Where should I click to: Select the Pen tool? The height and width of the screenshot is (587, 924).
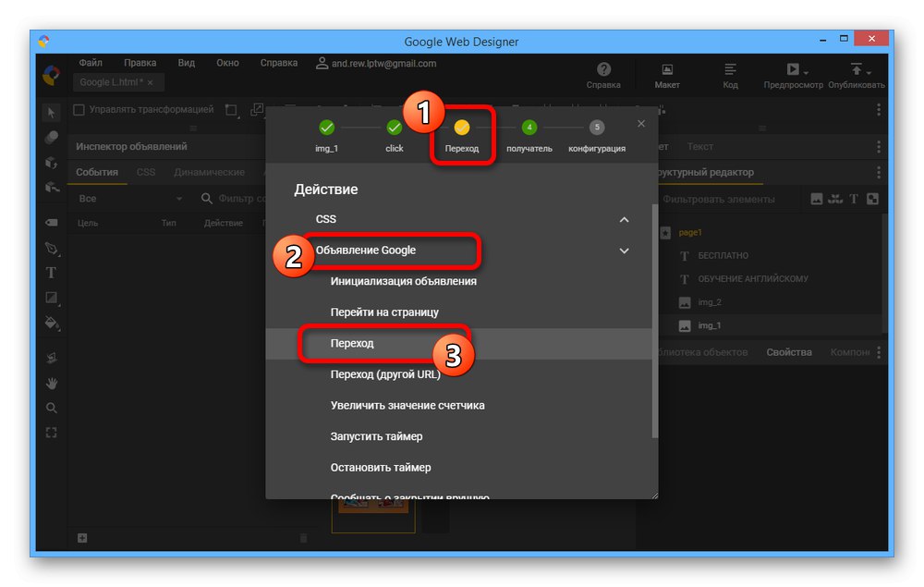point(52,248)
